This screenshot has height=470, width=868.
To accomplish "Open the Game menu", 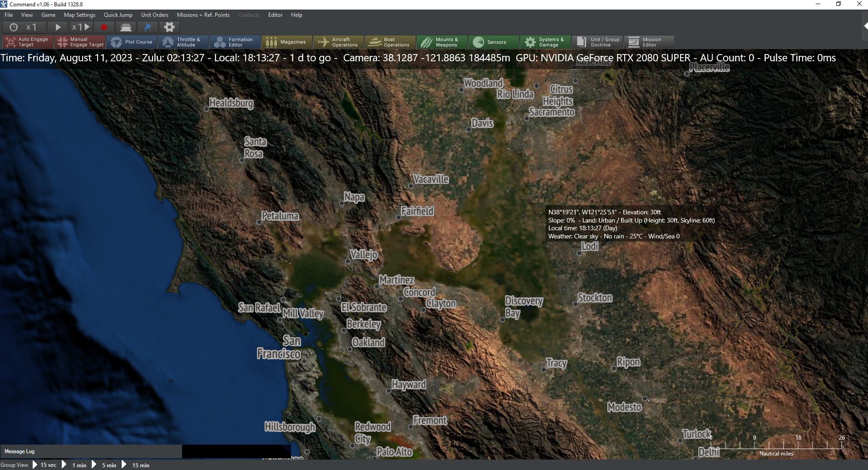I will coord(49,15).
